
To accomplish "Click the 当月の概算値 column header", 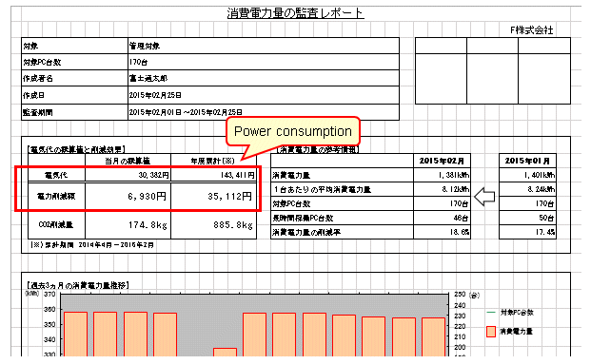I will [128, 161].
